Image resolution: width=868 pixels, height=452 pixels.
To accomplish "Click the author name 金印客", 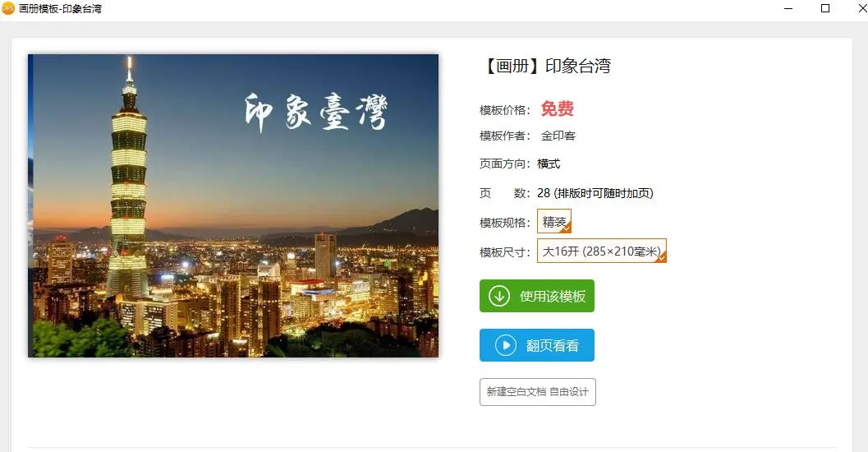I will 558,136.
